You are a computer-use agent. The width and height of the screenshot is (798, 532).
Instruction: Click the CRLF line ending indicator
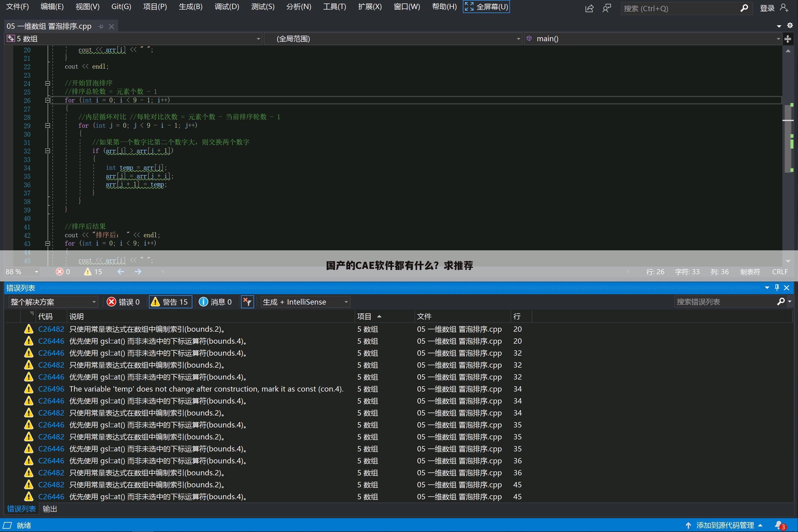pyautogui.click(x=780, y=272)
